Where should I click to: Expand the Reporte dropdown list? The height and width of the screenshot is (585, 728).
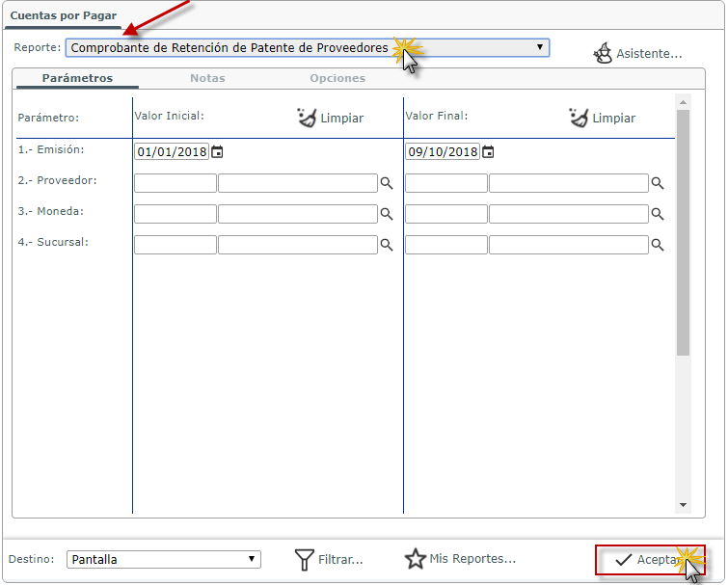tap(308, 48)
